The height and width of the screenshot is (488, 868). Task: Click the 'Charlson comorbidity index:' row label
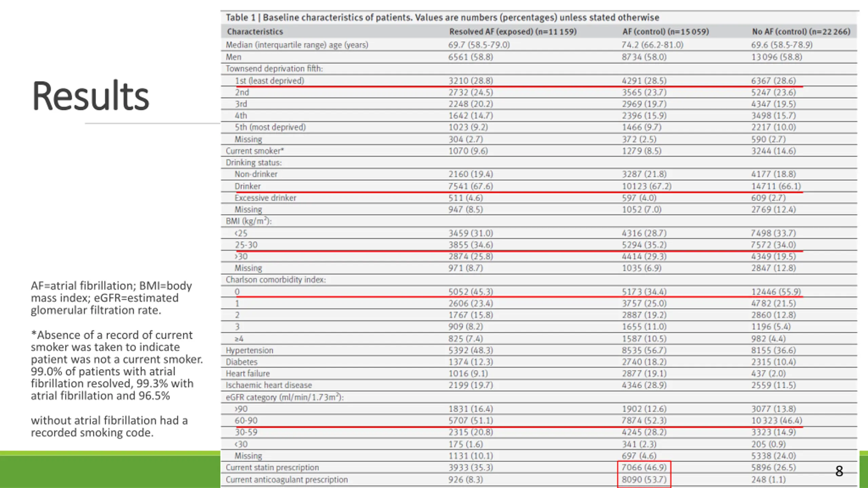click(276, 280)
